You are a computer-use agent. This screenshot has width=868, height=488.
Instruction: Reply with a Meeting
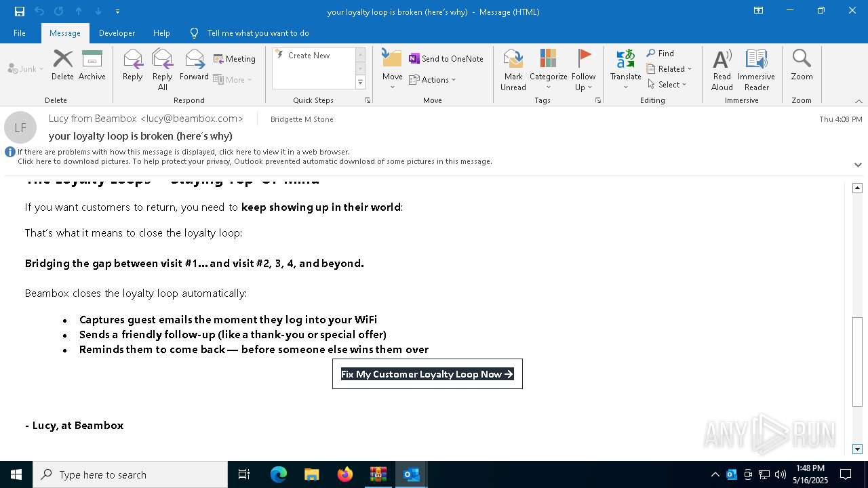235,59
